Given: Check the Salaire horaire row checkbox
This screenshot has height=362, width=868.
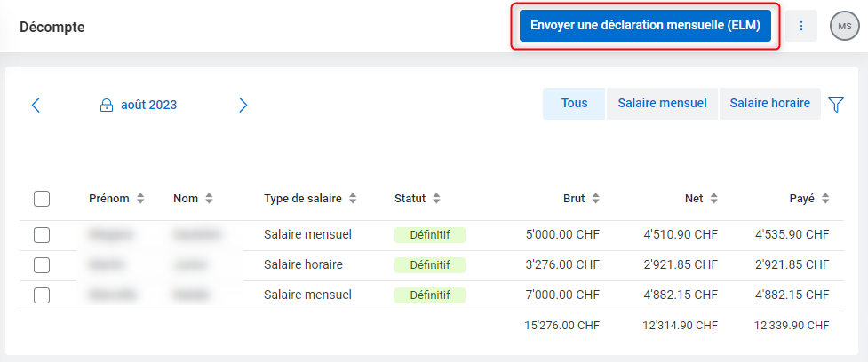Looking at the screenshot, I should click(x=42, y=265).
